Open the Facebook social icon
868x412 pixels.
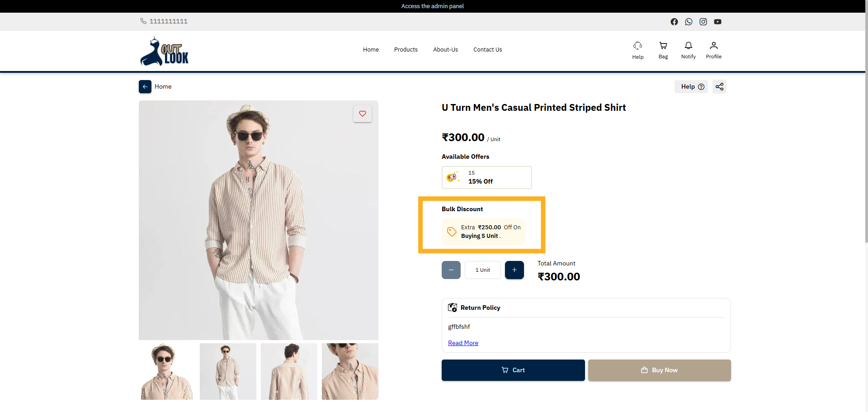pyautogui.click(x=674, y=21)
